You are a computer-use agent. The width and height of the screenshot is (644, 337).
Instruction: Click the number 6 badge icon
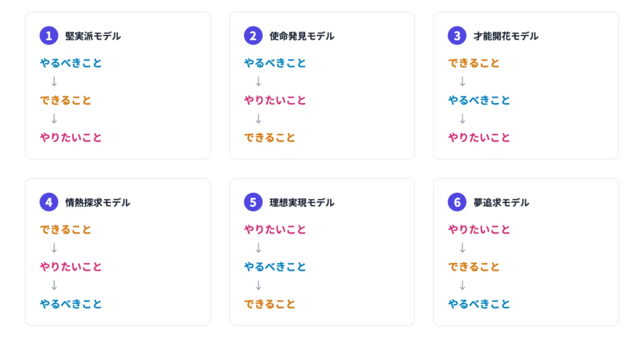[457, 202]
